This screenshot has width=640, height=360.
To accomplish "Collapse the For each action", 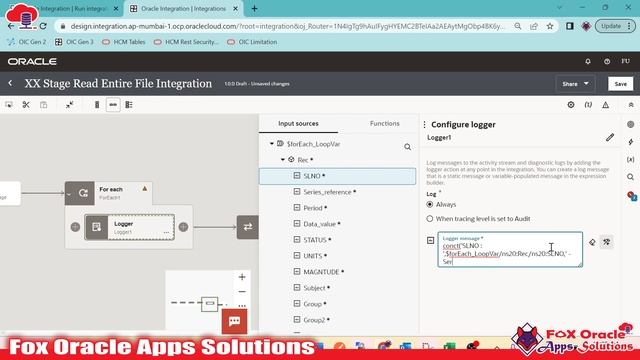I will click(x=69, y=193).
